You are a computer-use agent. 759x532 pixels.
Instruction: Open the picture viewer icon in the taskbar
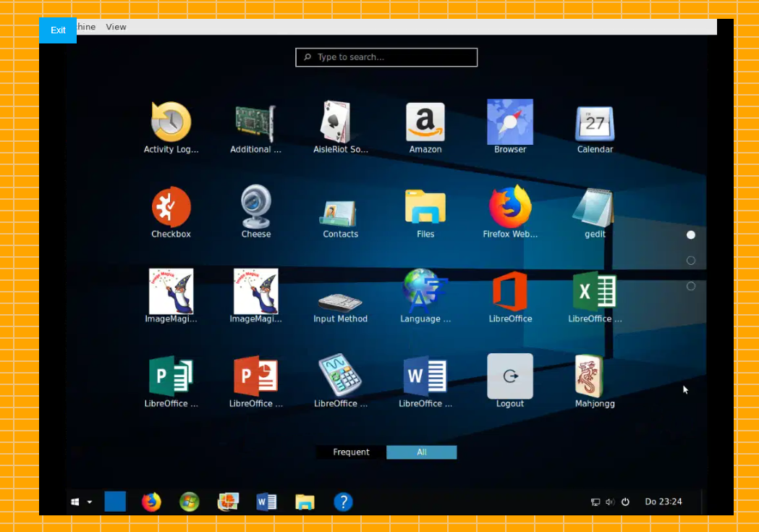tap(228, 502)
